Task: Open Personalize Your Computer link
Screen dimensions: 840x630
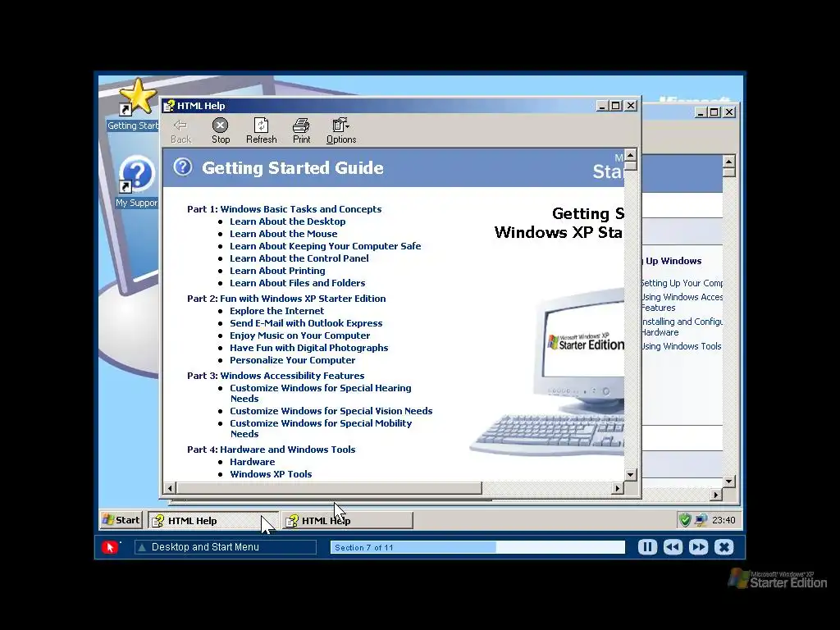Action: click(x=293, y=360)
